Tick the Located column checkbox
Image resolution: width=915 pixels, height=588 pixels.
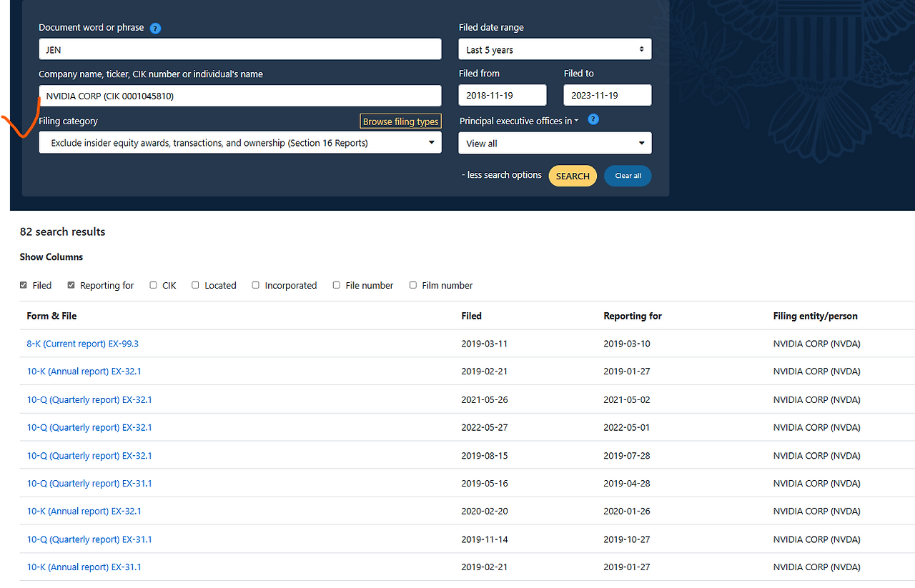pos(195,285)
